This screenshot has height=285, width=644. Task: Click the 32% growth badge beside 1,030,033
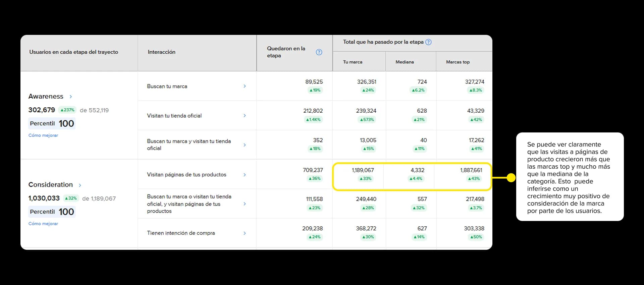71,198
